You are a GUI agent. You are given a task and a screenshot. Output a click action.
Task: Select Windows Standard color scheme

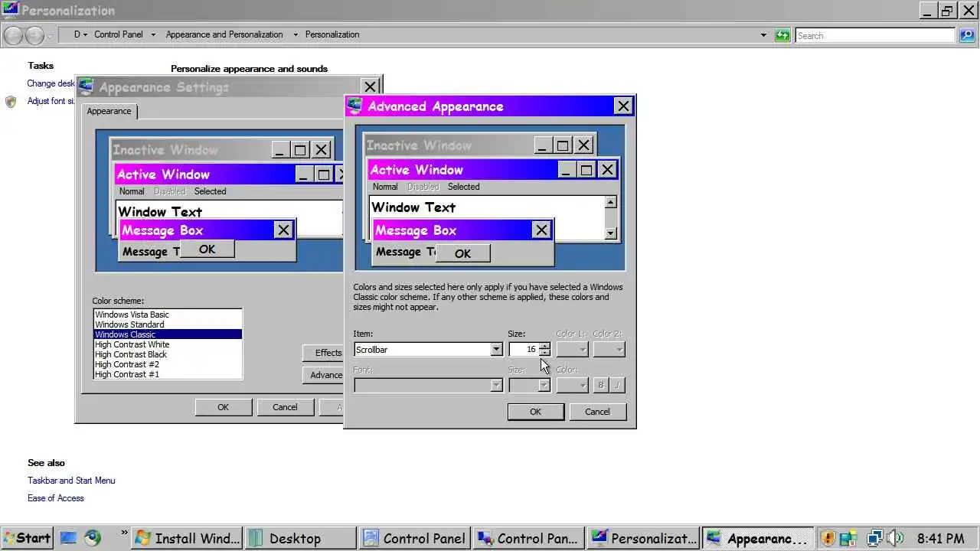[x=168, y=324]
